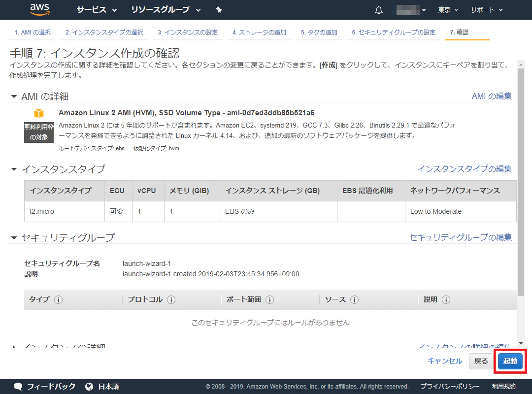Open the リソースグループ dropdown menu
532x394 pixels.
click(x=166, y=10)
